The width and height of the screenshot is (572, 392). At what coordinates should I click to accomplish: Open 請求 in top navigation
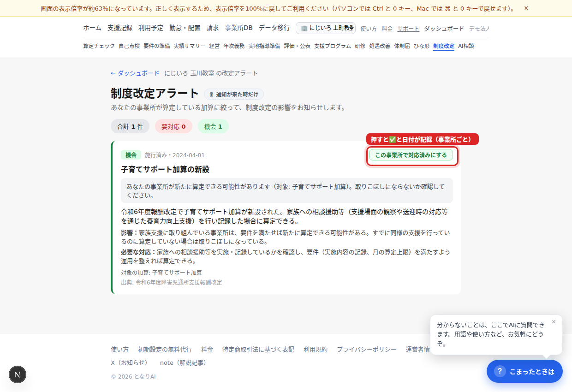point(213,28)
